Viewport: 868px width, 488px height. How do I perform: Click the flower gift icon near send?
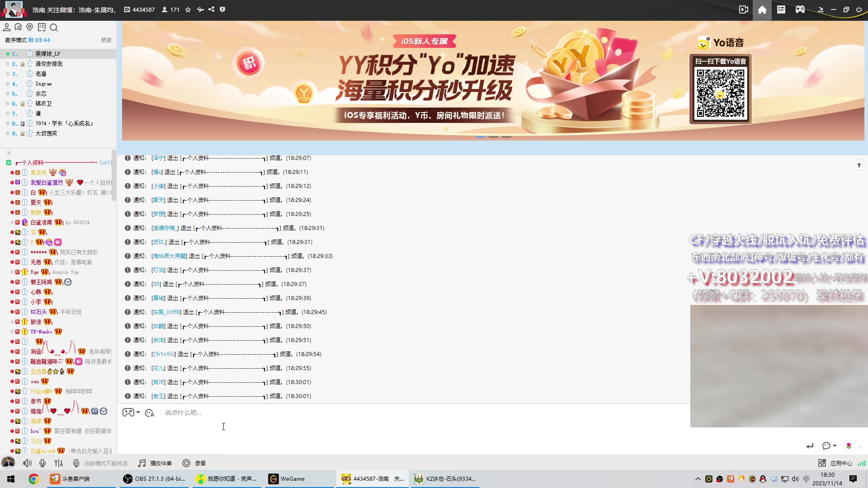849,446
